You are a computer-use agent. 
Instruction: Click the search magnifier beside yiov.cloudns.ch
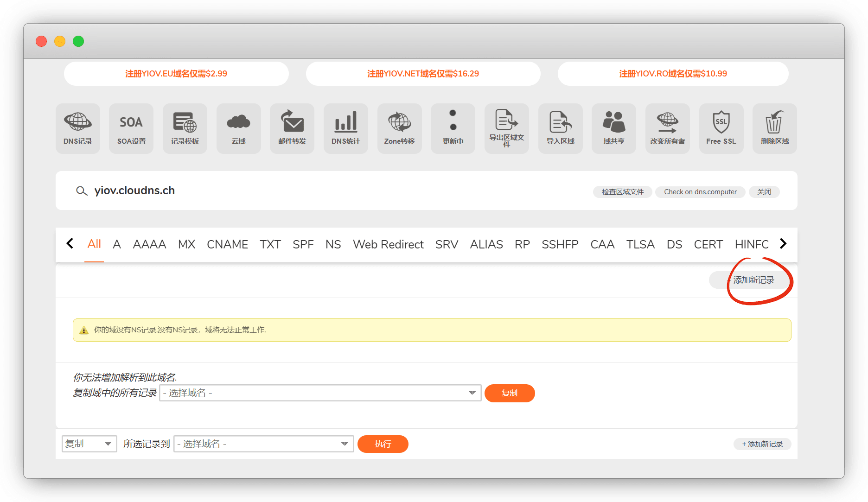click(x=82, y=191)
